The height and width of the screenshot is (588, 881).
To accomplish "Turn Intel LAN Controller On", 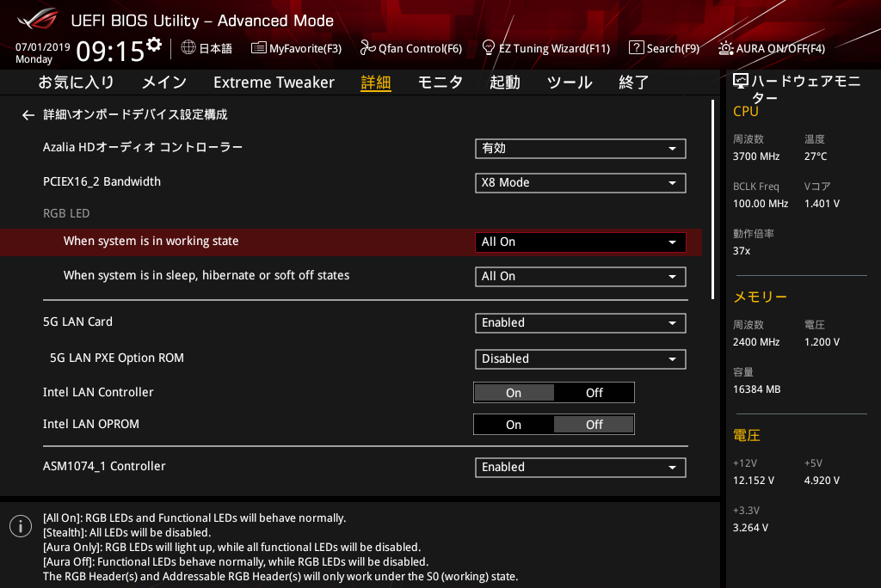I will (x=514, y=393).
